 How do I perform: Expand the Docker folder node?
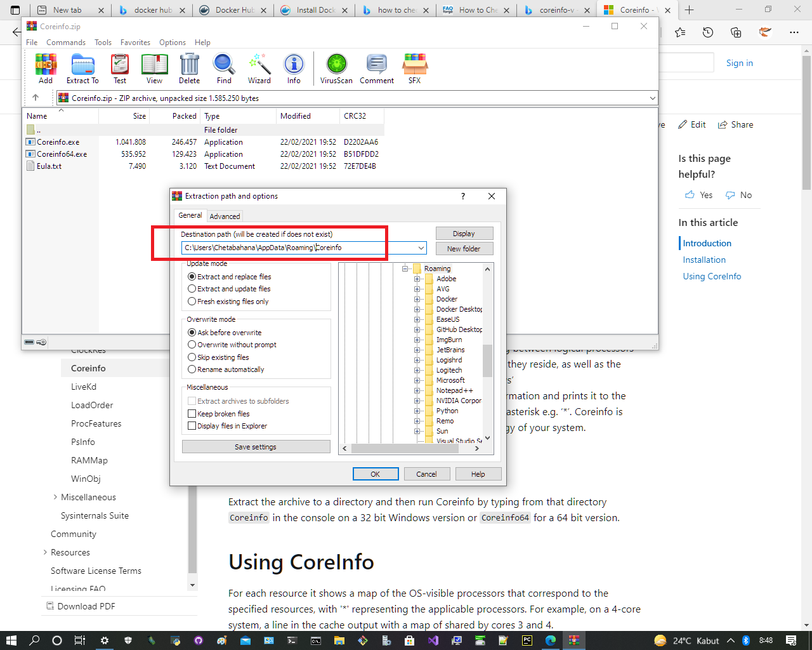point(417,299)
